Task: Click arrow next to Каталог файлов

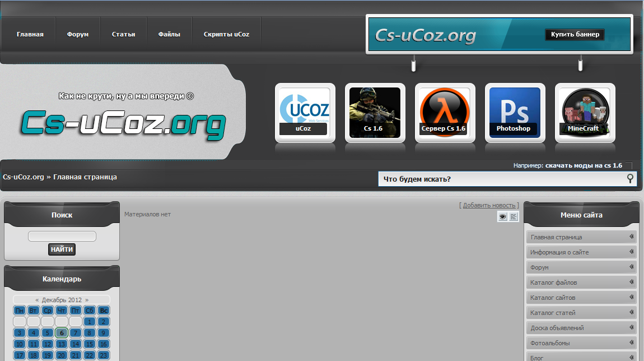Action: (x=632, y=282)
